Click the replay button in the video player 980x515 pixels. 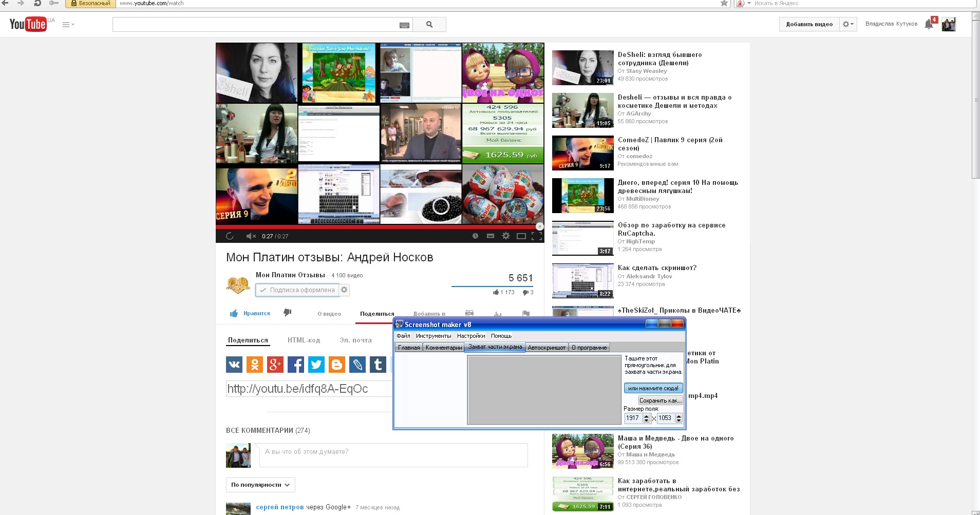(x=230, y=236)
